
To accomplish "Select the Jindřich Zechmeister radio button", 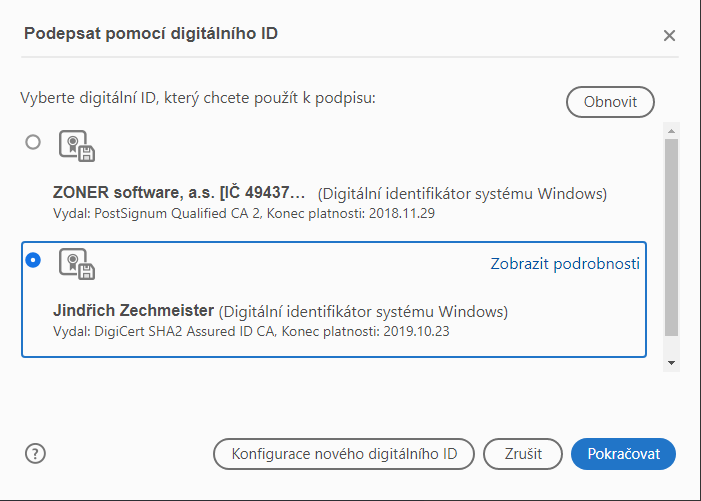I will click(33, 260).
